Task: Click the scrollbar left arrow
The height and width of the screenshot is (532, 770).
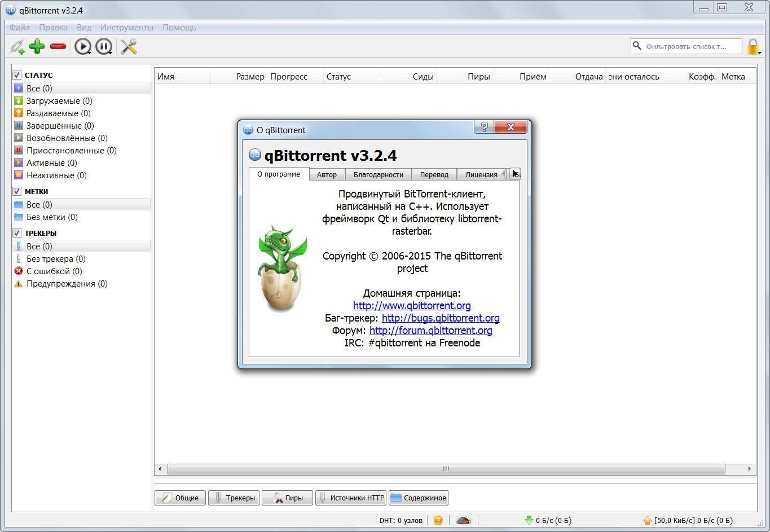Action: 160,469
